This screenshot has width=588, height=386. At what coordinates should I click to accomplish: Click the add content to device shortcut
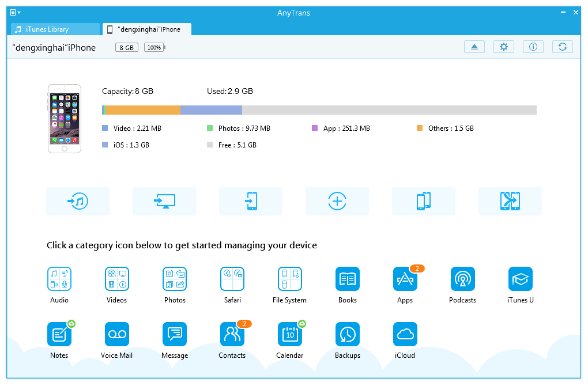[337, 201]
